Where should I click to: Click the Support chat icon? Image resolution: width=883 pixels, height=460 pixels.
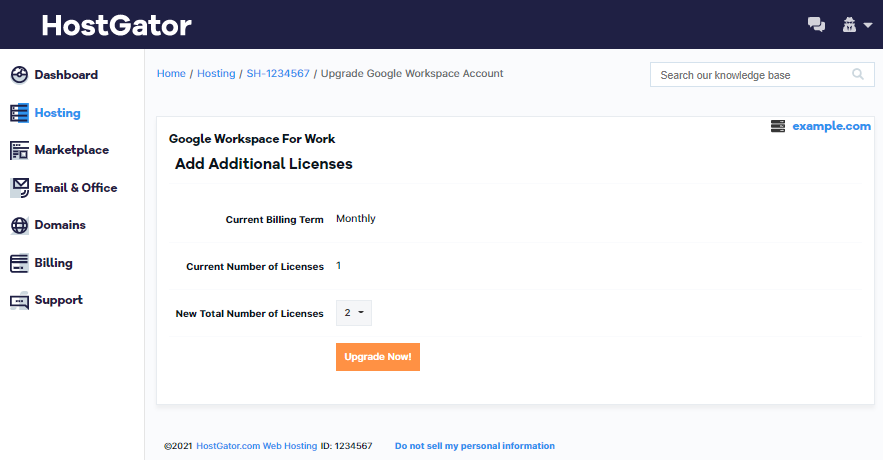[x=19, y=301]
